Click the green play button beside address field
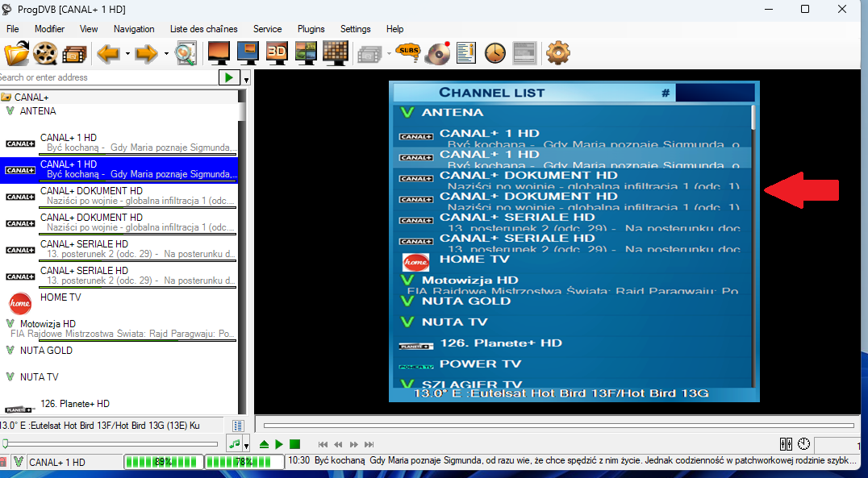This screenshot has height=478, width=868. [x=229, y=78]
